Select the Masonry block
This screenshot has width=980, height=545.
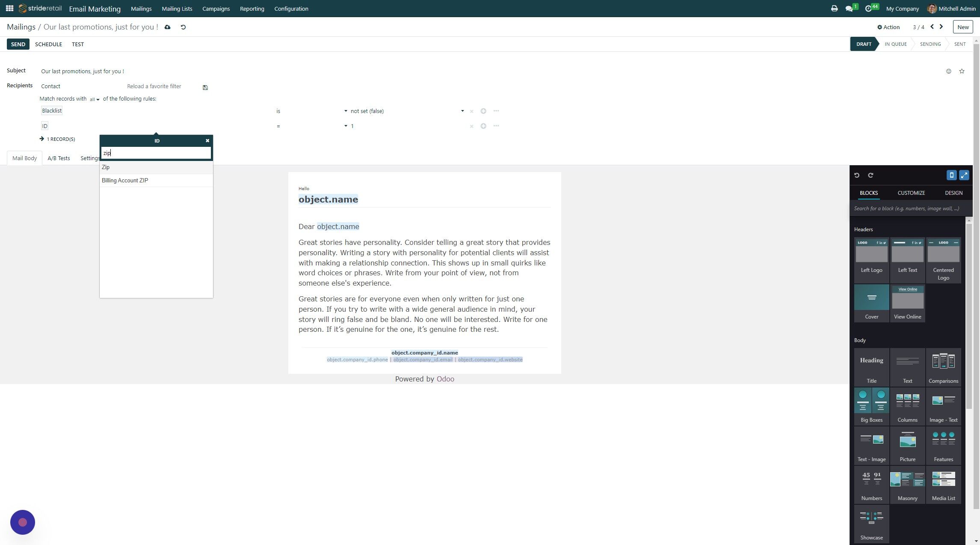907,484
